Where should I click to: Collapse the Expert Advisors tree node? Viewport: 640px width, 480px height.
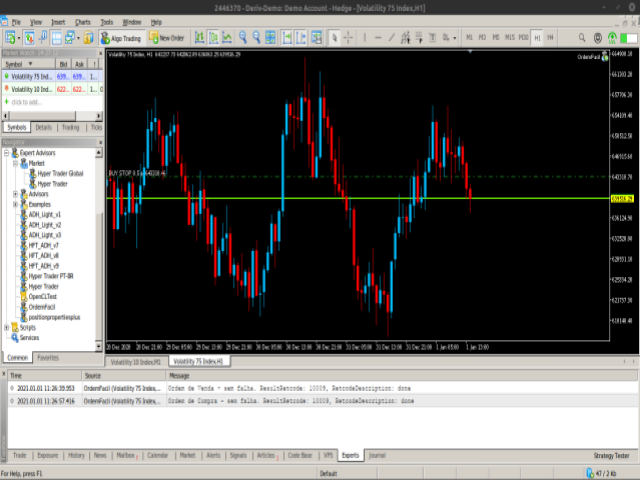(x=8, y=152)
